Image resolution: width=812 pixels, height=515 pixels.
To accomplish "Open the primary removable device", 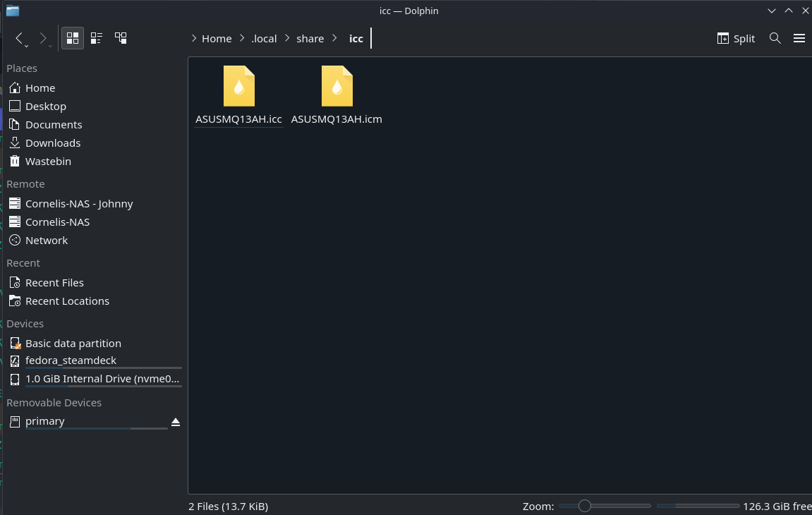I will pos(86,422).
